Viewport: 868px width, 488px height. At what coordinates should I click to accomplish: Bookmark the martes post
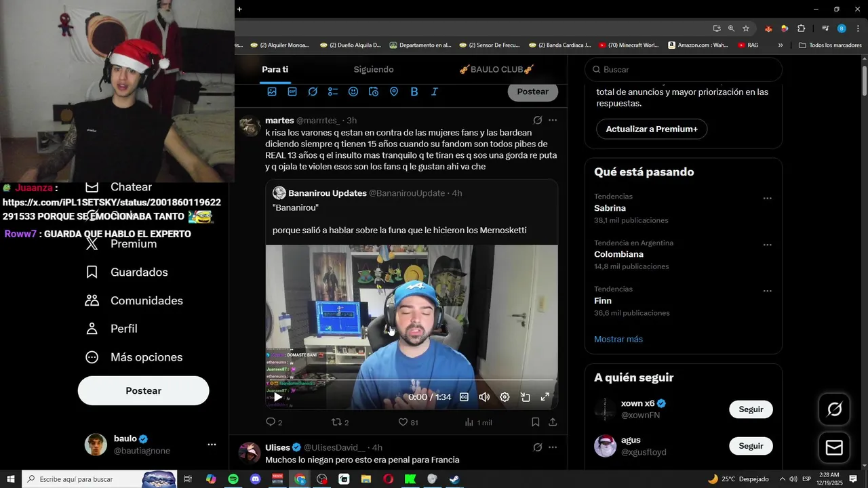click(535, 422)
